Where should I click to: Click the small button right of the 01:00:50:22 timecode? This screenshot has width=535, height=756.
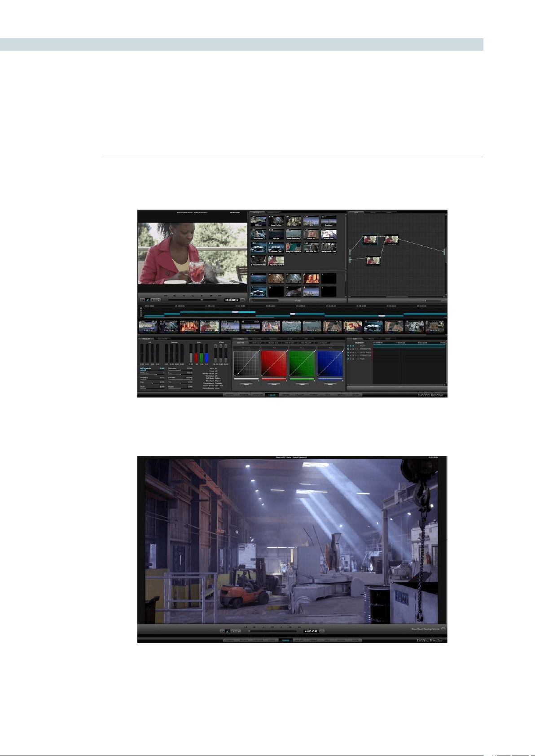coord(322,631)
